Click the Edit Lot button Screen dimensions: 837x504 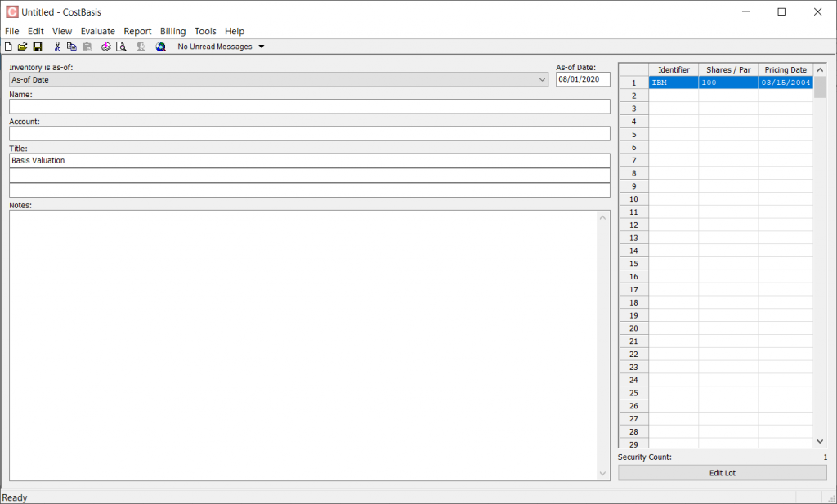pos(723,473)
